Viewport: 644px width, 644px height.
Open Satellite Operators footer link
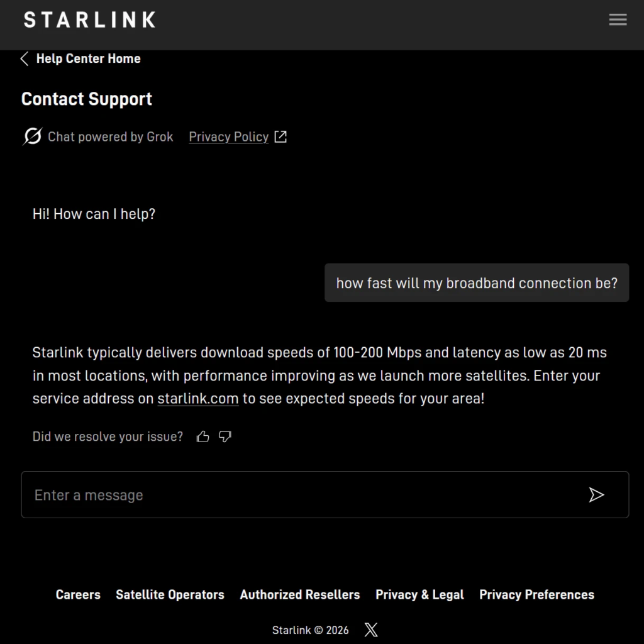170,595
